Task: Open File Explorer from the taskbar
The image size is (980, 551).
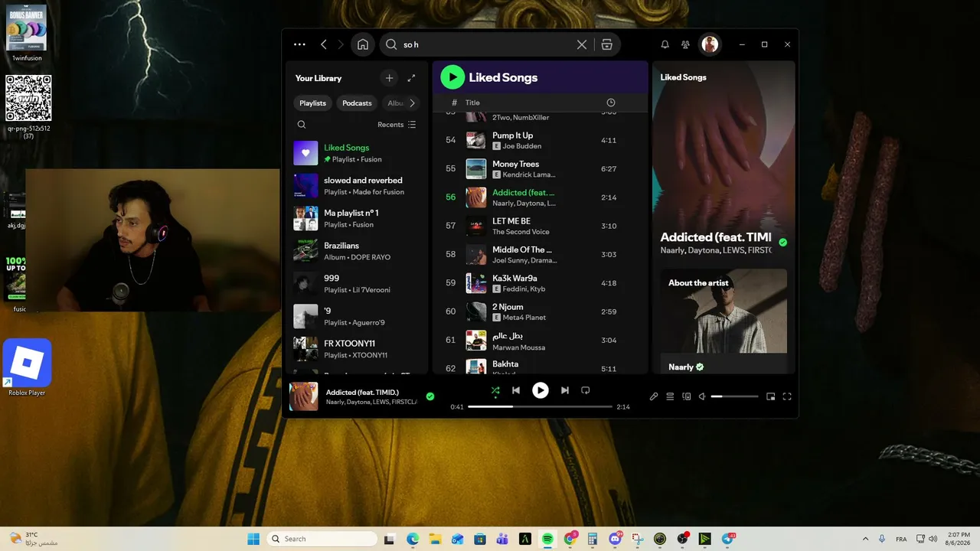Action: coord(435,539)
